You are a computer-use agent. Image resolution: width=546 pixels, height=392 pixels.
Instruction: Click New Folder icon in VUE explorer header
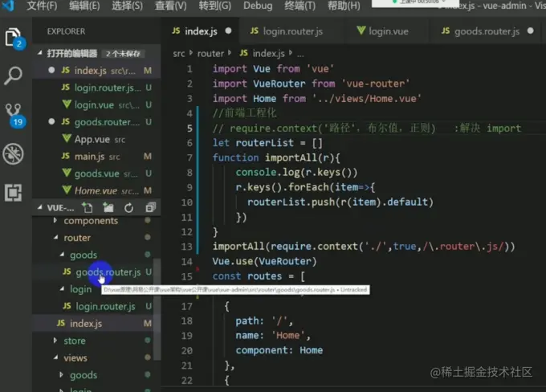coord(108,208)
